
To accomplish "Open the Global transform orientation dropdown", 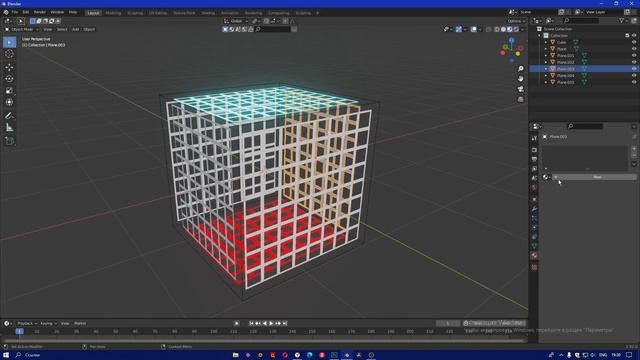I will point(236,21).
